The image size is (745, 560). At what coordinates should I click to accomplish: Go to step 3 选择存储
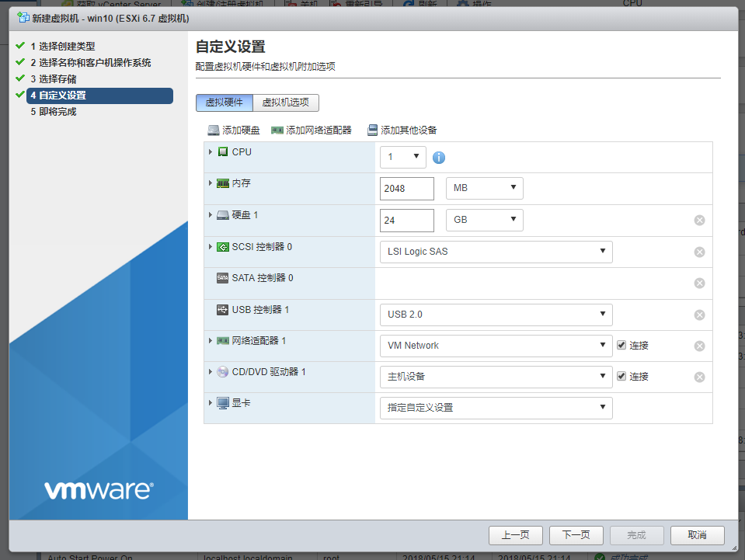(54, 79)
